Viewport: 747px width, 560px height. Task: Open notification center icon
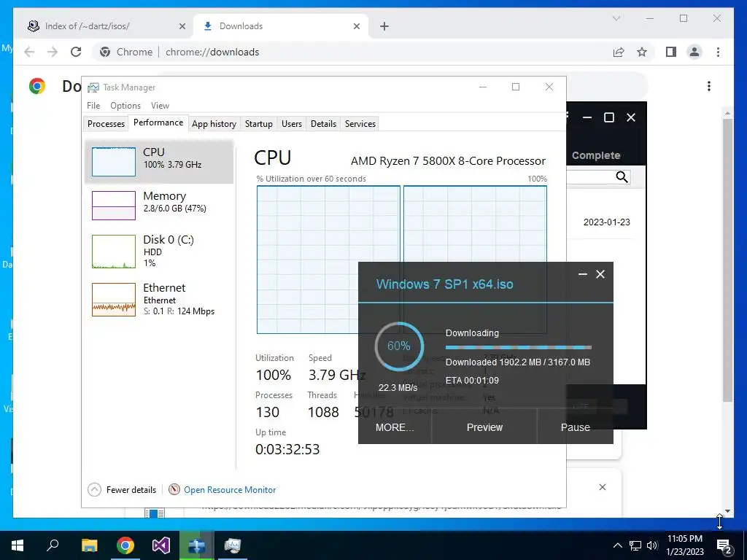724,546
